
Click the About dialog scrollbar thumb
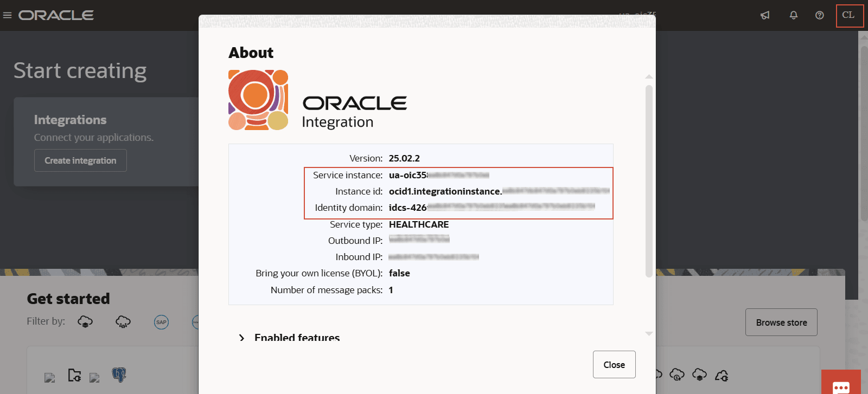[649, 182]
